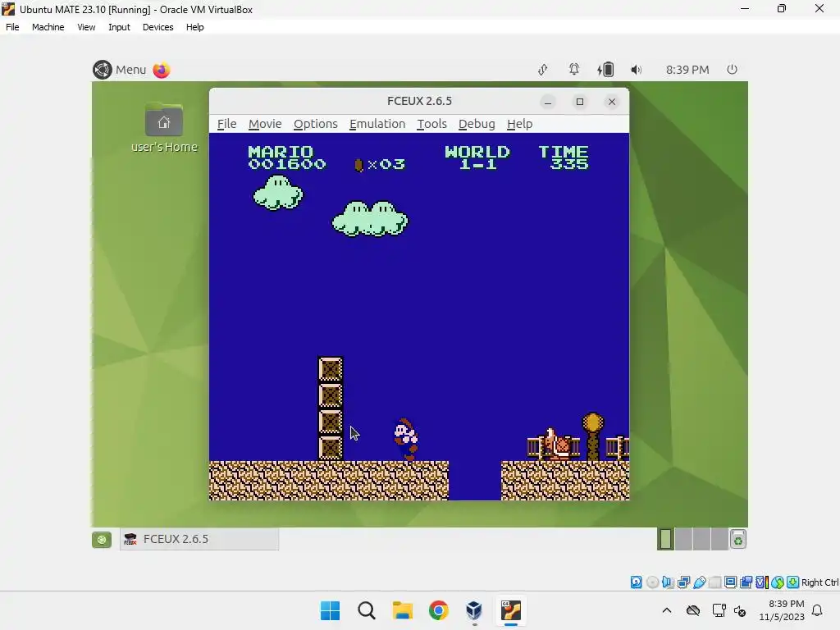Open the notifications bell in MATE panel
The width and height of the screenshot is (840, 630).
point(573,69)
